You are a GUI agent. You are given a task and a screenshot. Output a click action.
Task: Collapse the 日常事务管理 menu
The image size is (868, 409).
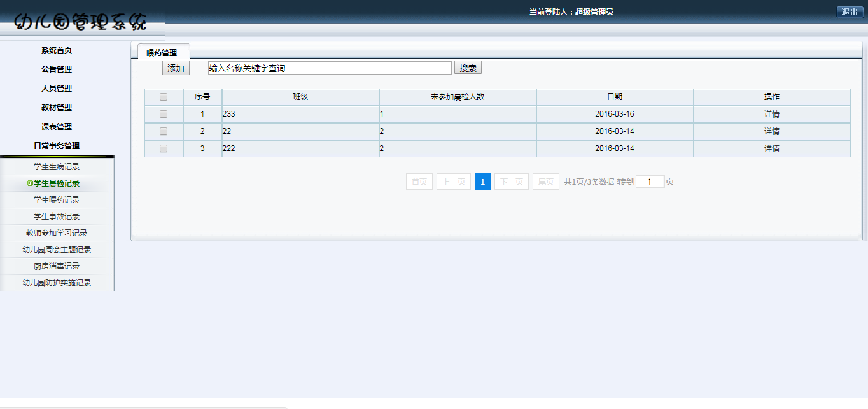click(57, 146)
